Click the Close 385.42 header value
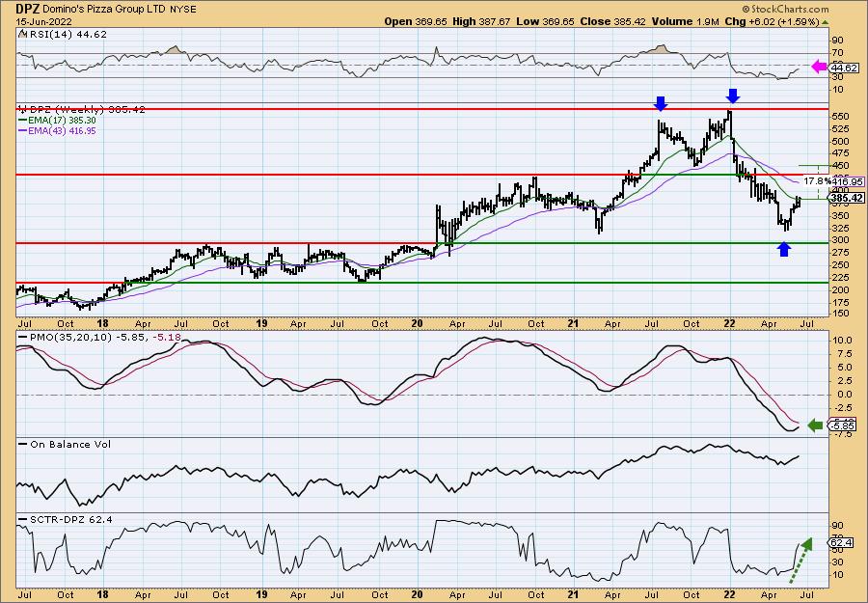The height and width of the screenshot is (603, 868). click(x=613, y=21)
